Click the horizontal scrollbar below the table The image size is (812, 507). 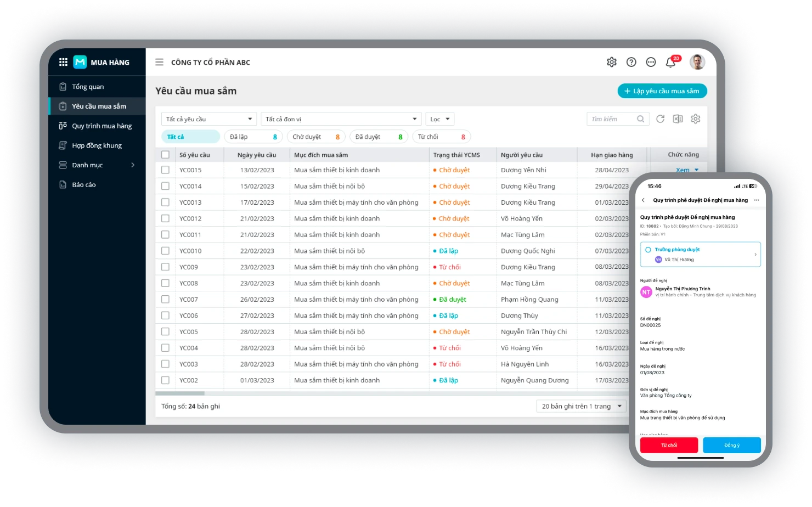[x=180, y=393]
